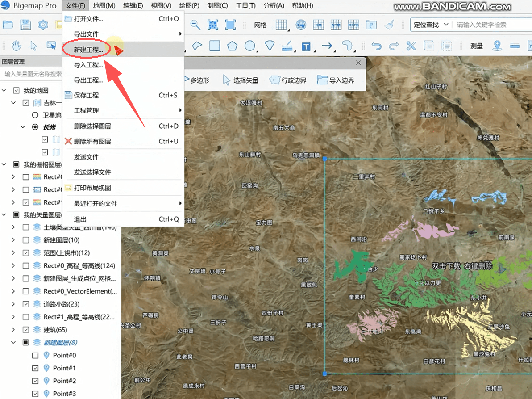Close the download dialog with X
Screen dimensions: 532x399
click(x=358, y=63)
